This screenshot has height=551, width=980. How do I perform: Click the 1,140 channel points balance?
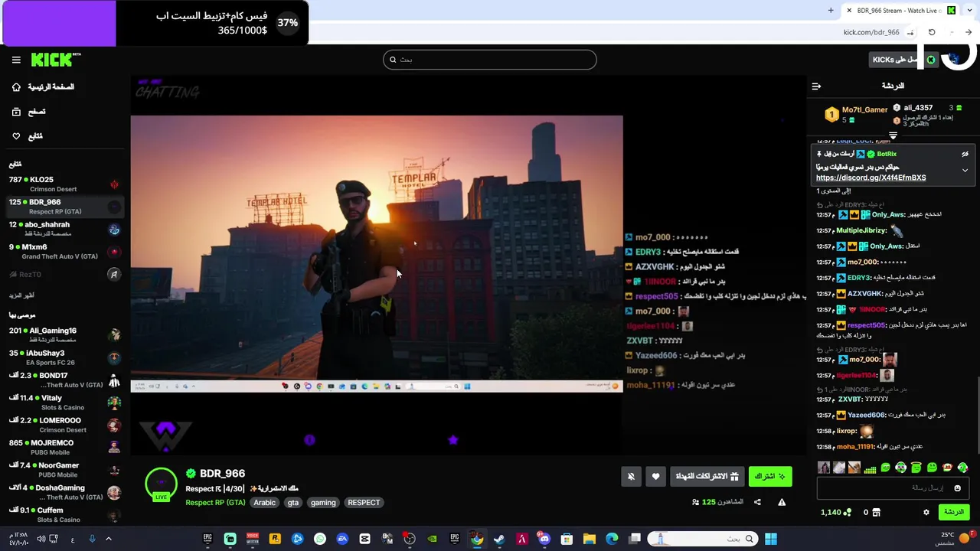[x=835, y=512]
